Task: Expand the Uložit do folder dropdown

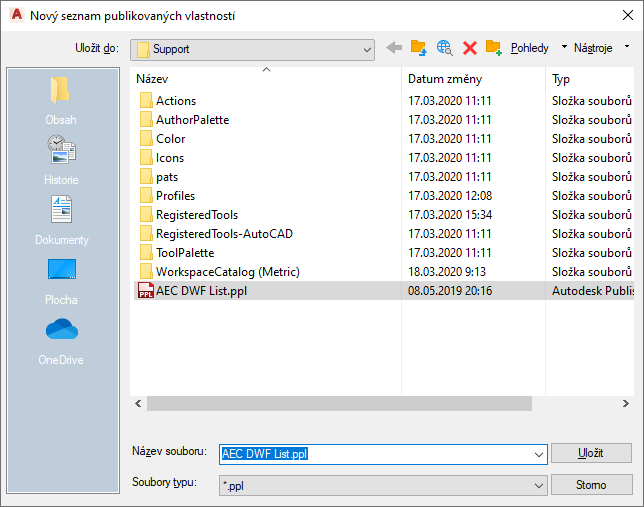Action: (367, 48)
